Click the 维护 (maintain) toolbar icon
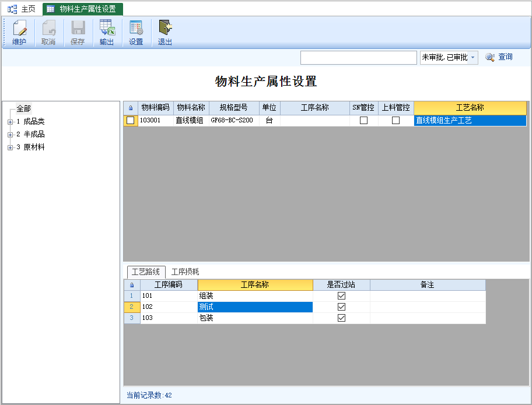This screenshot has width=532, height=405. point(19,28)
